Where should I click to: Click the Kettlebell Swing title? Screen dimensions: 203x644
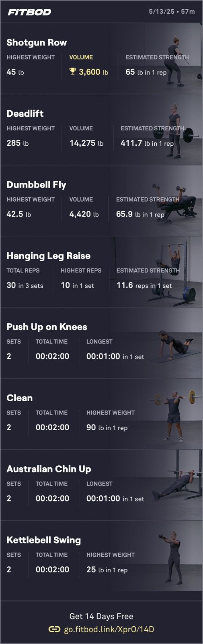pyautogui.click(x=44, y=540)
